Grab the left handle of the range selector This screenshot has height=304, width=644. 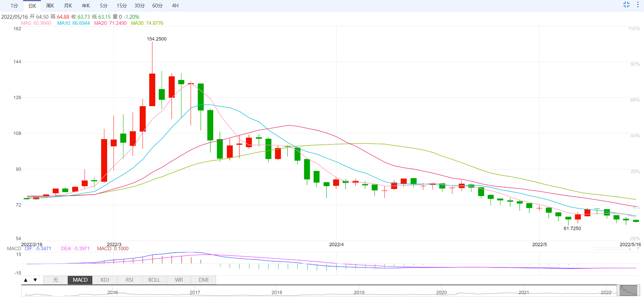coord(618,290)
